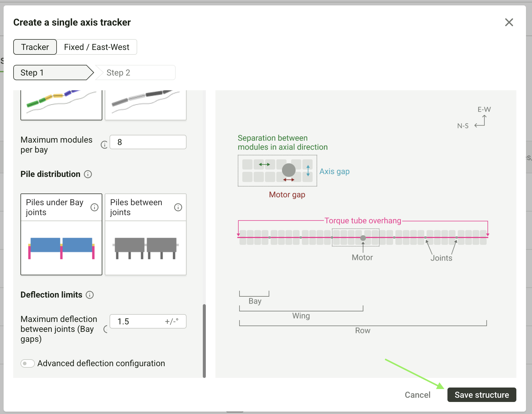Click the Wing bracket label

click(301, 316)
